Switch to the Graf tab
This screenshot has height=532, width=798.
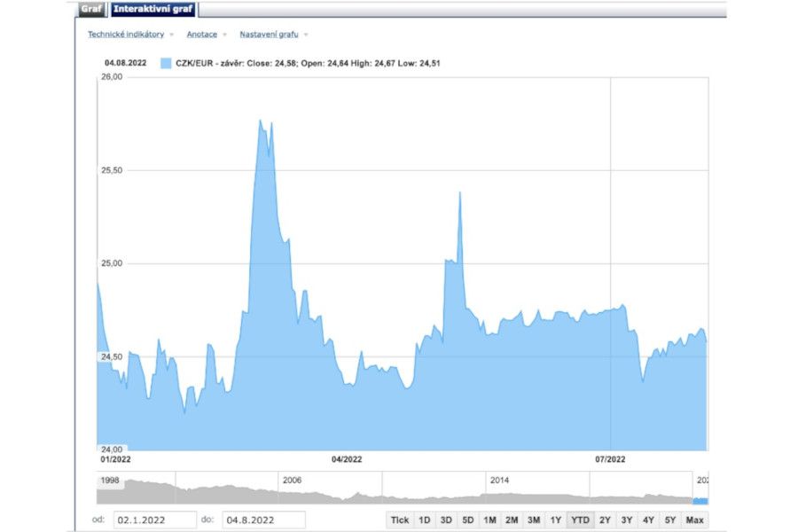[91, 10]
